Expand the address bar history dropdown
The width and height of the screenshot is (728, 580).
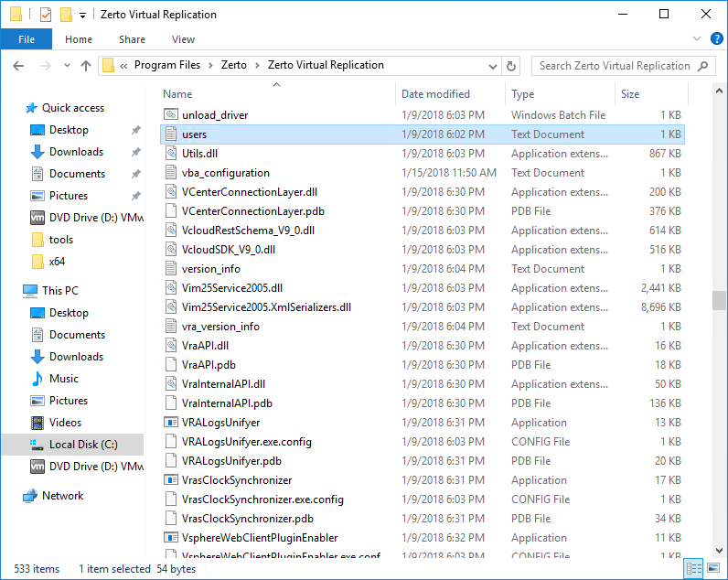click(x=493, y=67)
